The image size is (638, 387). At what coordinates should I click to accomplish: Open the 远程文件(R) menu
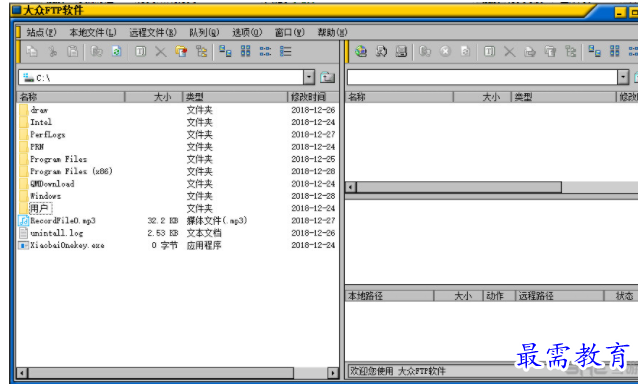tap(153, 32)
